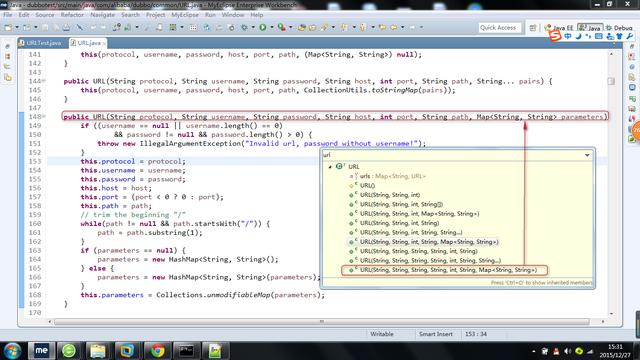Click top icon in left sidebar
Image resolution: width=640 pixels, height=360 pixels.
(x=8, y=47)
